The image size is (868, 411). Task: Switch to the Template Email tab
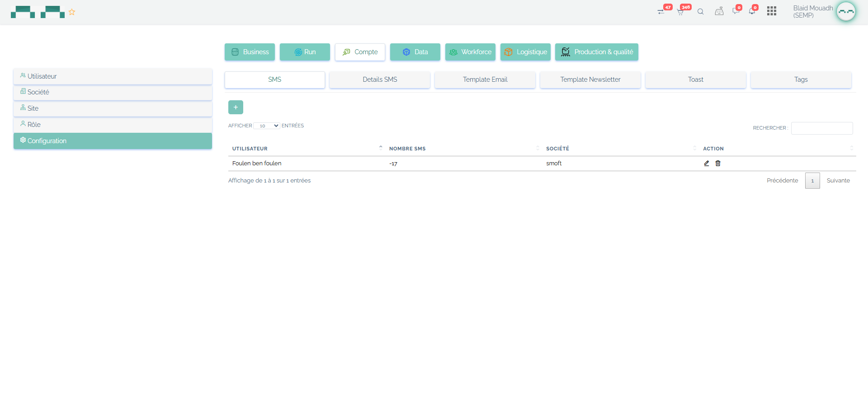coord(485,79)
